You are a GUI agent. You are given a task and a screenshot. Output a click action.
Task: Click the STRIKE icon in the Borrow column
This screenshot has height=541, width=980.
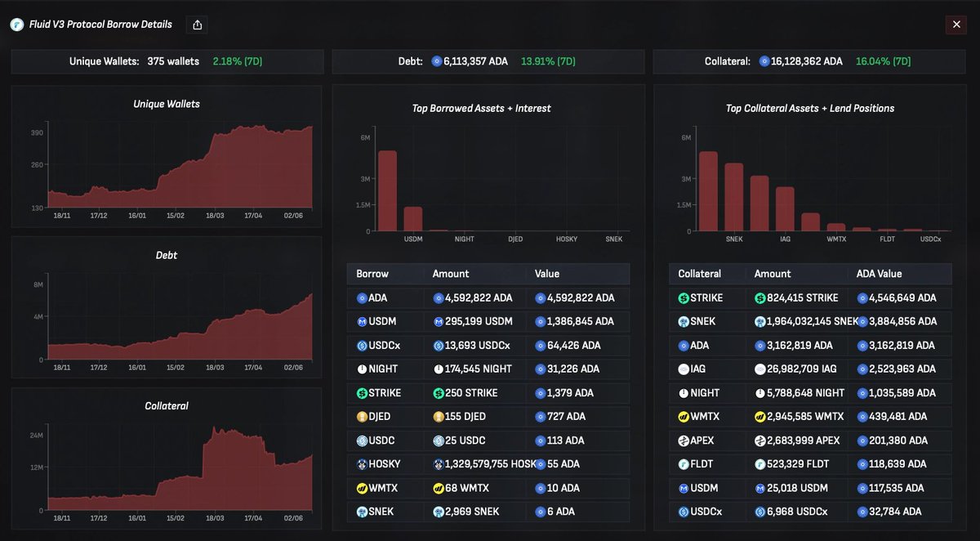pyautogui.click(x=362, y=393)
